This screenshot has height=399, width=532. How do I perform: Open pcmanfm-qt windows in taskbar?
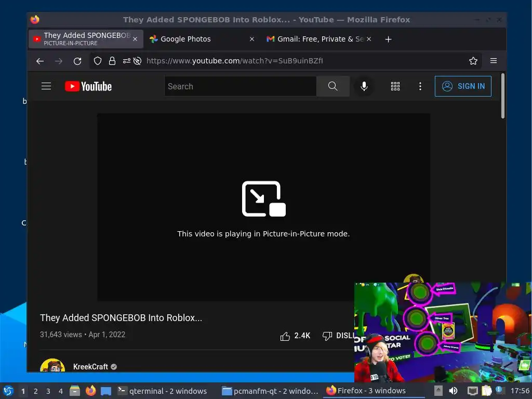[270, 391]
